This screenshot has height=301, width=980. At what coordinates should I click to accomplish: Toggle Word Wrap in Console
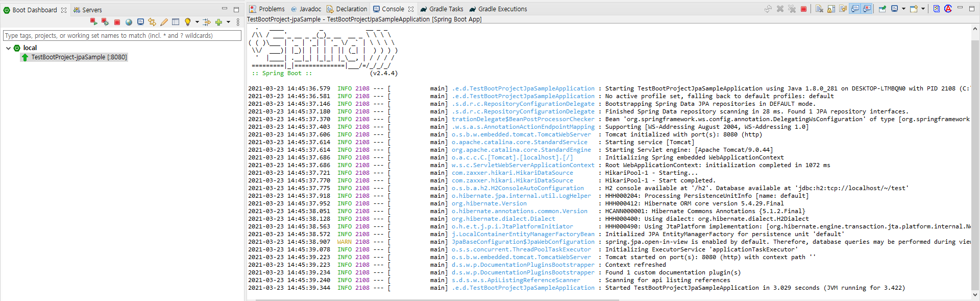(x=843, y=9)
